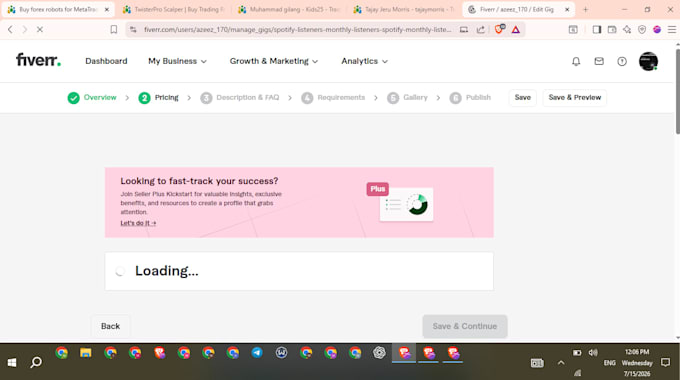
Task: Click the Loading... text panel
Action: coord(299,272)
